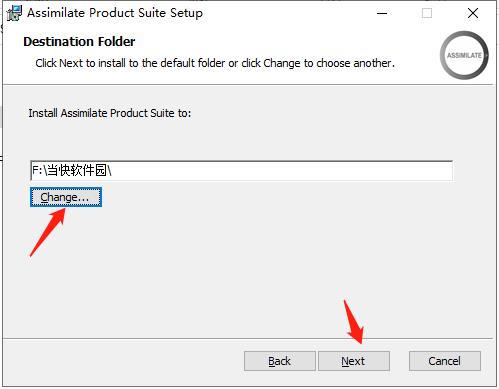Cancel the installation
The image size is (499, 389).
click(445, 361)
